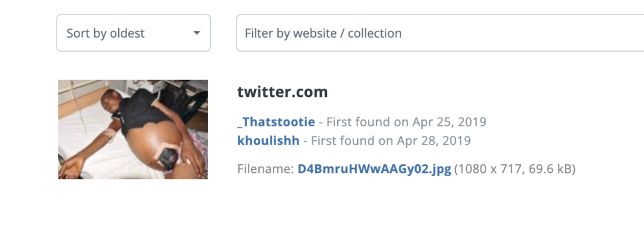The width and height of the screenshot is (644, 244).
Task: Click the "Apr 28, 2019" date
Action: pos(434,141)
